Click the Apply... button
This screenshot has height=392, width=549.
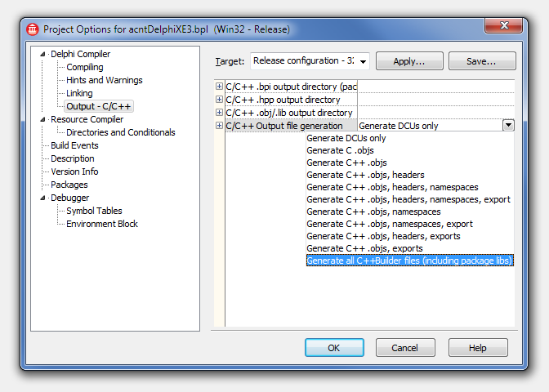[x=409, y=61]
